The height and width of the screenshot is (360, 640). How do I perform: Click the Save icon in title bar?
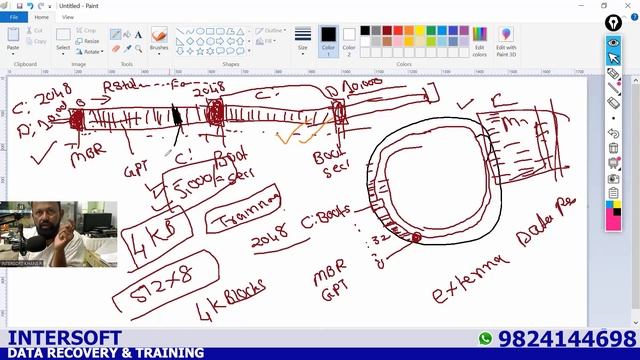tap(19, 6)
